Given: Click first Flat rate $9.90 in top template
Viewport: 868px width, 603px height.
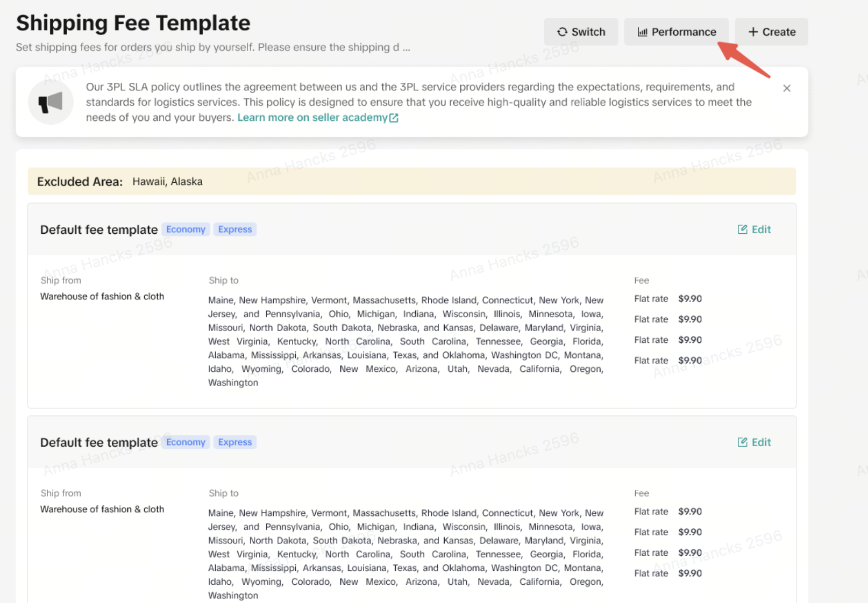Looking at the screenshot, I should [667, 299].
